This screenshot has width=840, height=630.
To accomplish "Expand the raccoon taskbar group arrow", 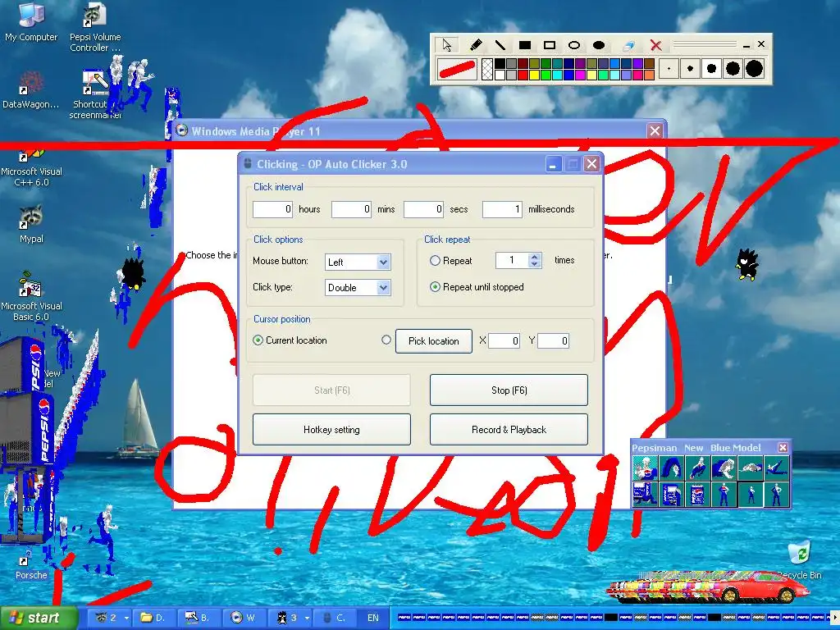I will tap(126, 619).
